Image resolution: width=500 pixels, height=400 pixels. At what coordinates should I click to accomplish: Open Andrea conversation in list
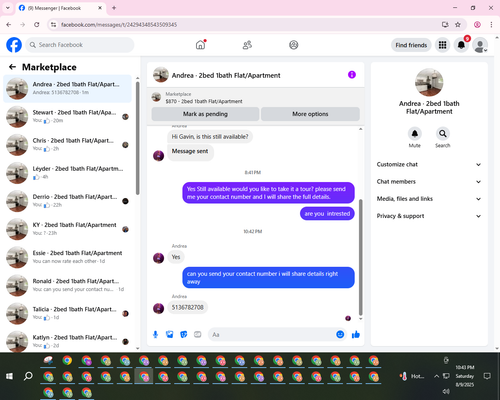coord(67,89)
